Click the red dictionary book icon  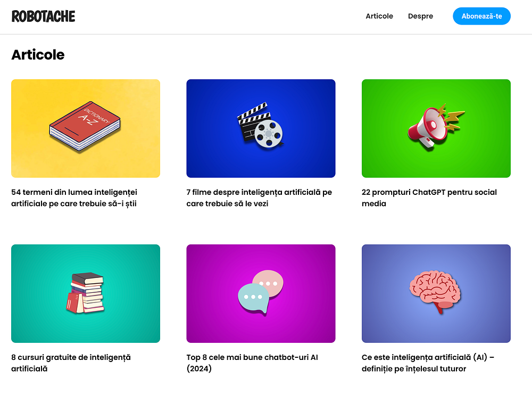[x=85, y=126]
